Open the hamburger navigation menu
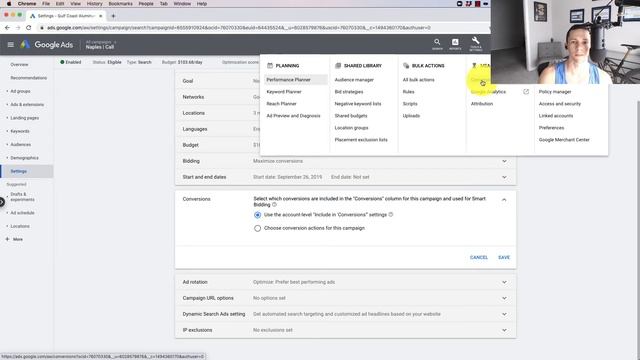This screenshot has width=640, height=360. (x=11, y=44)
